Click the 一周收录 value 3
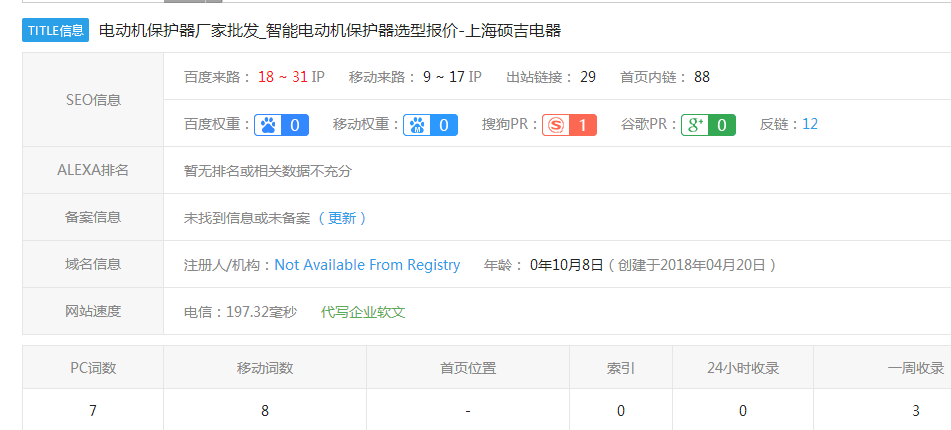 pos(916,411)
